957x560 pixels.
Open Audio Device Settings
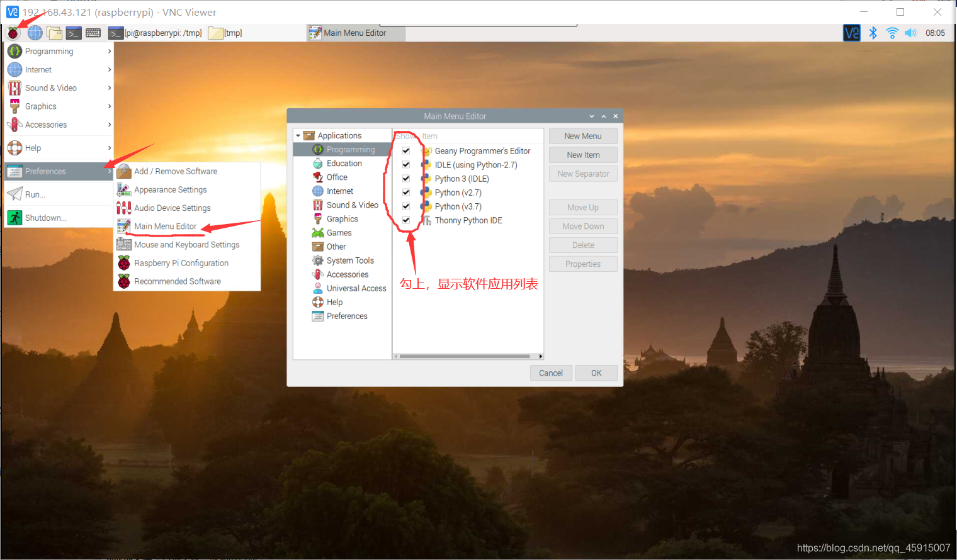point(187,208)
